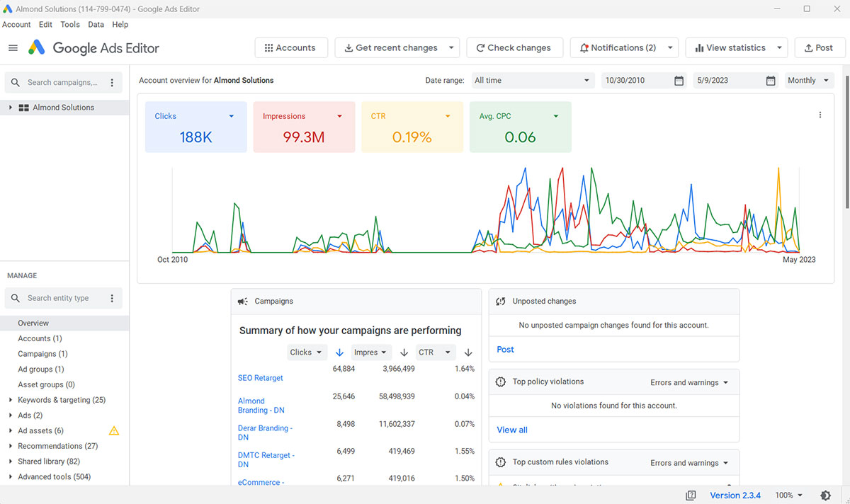Expand Shared library (82) section
Viewport: 850px width, 504px height.
click(10, 462)
